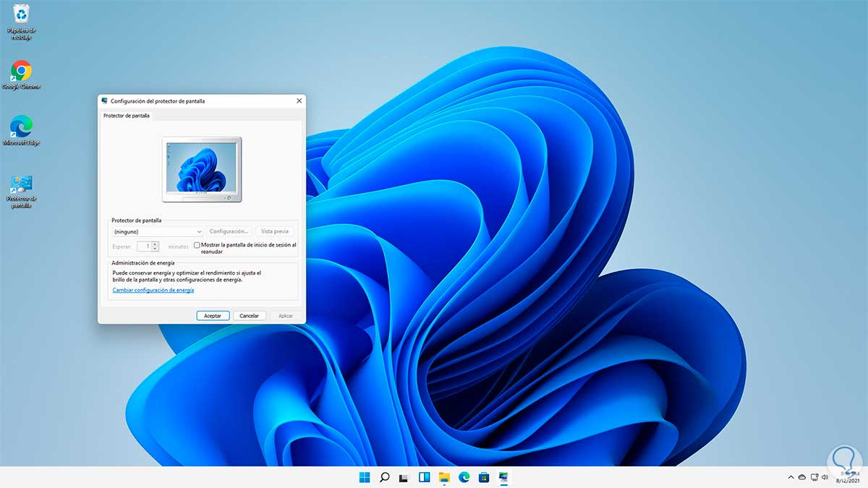Increase wait minutes with the up arrow
The height and width of the screenshot is (488, 868).
click(155, 244)
